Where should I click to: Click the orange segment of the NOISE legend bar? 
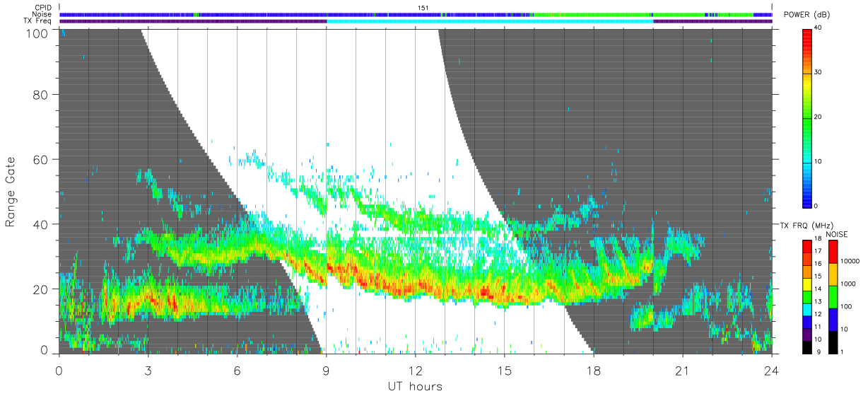pos(832,274)
